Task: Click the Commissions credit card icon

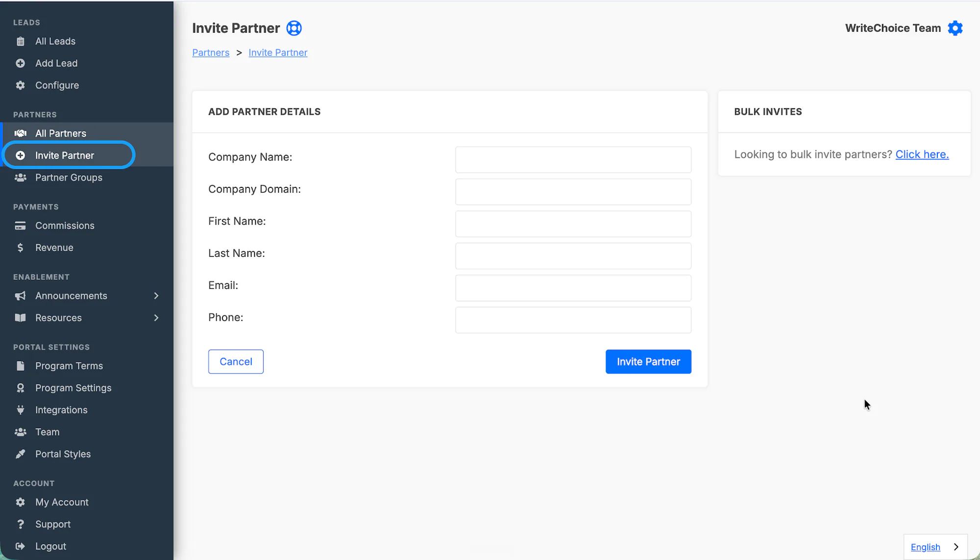Action: pos(20,226)
